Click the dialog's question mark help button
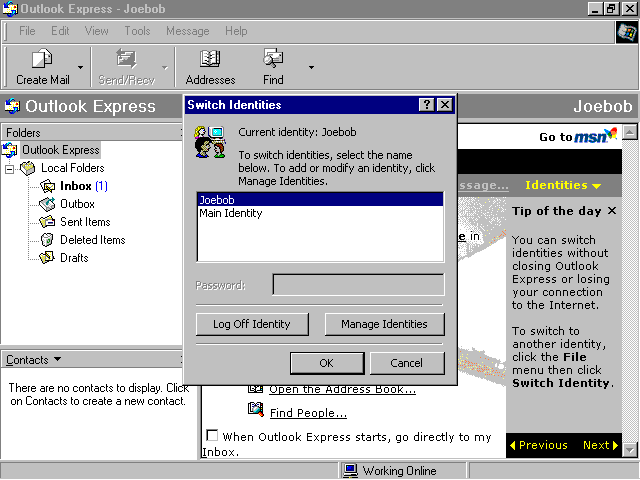 coord(427,105)
